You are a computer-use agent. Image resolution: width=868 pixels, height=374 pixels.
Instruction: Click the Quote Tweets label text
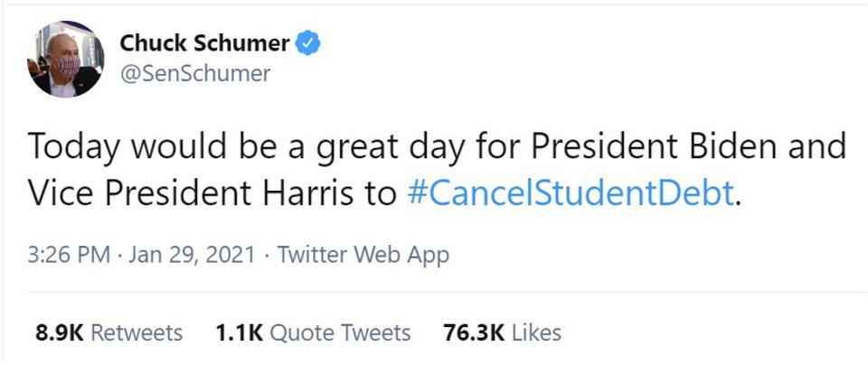[x=340, y=333]
